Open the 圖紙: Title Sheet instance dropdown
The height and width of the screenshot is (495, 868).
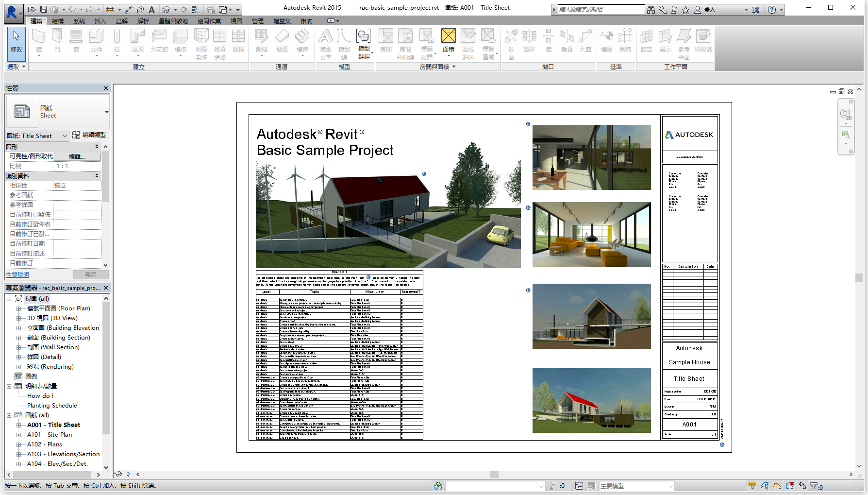click(x=37, y=136)
